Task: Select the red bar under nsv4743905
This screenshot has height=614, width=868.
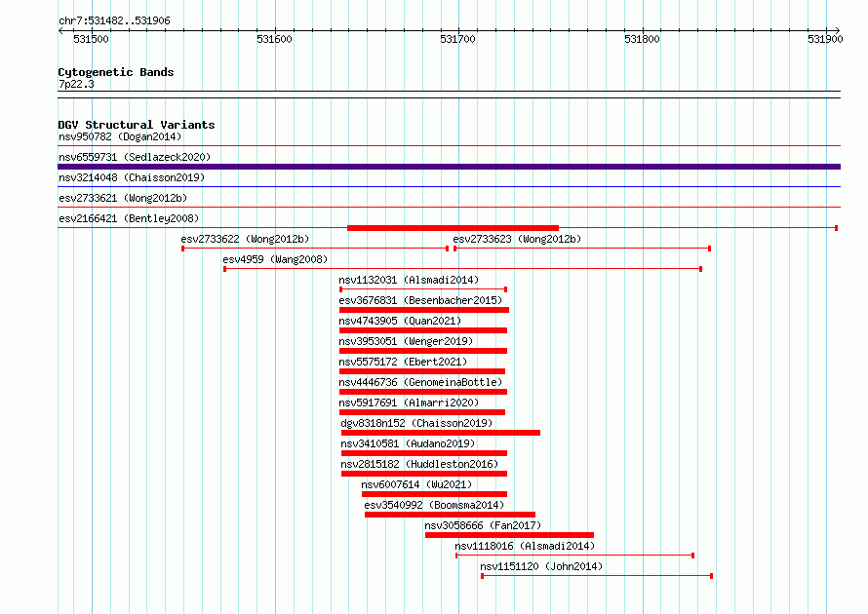Action: tap(423, 330)
